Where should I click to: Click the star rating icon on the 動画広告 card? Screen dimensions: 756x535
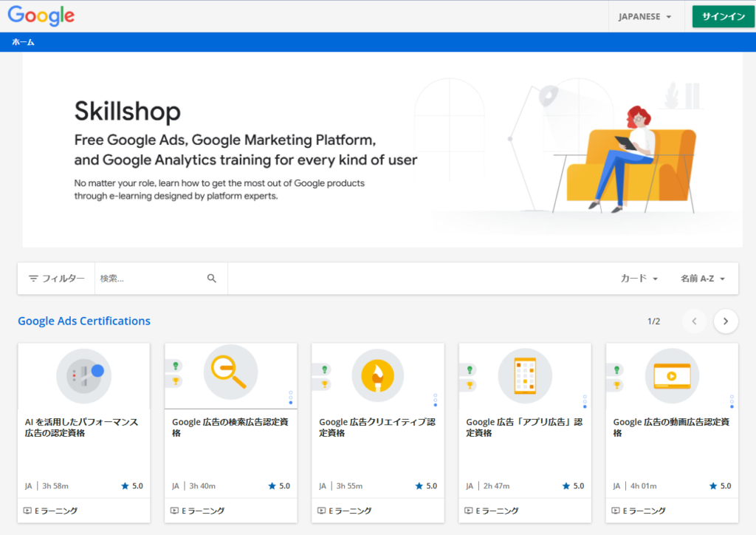(713, 485)
